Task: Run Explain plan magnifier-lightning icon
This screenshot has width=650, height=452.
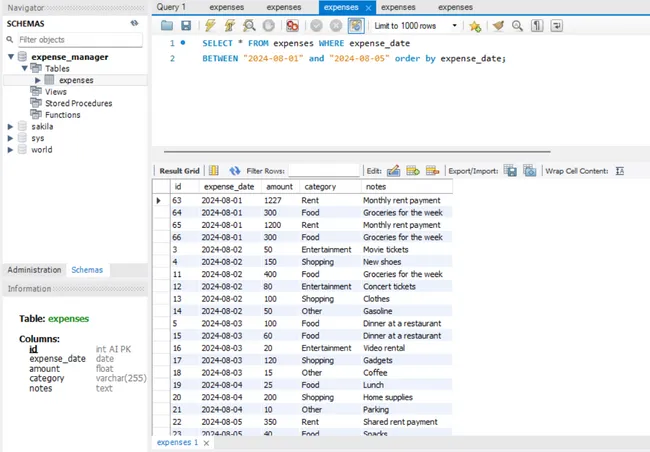Action: coord(249,26)
